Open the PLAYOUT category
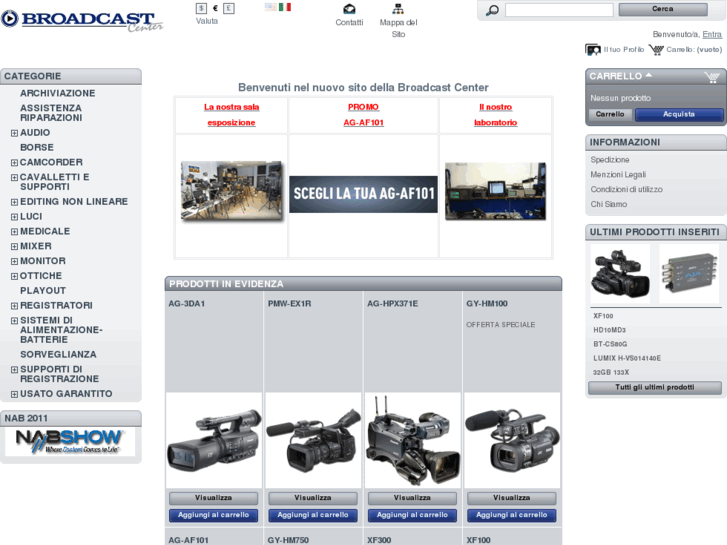Screen dimensions: 727x545 [x=43, y=291]
